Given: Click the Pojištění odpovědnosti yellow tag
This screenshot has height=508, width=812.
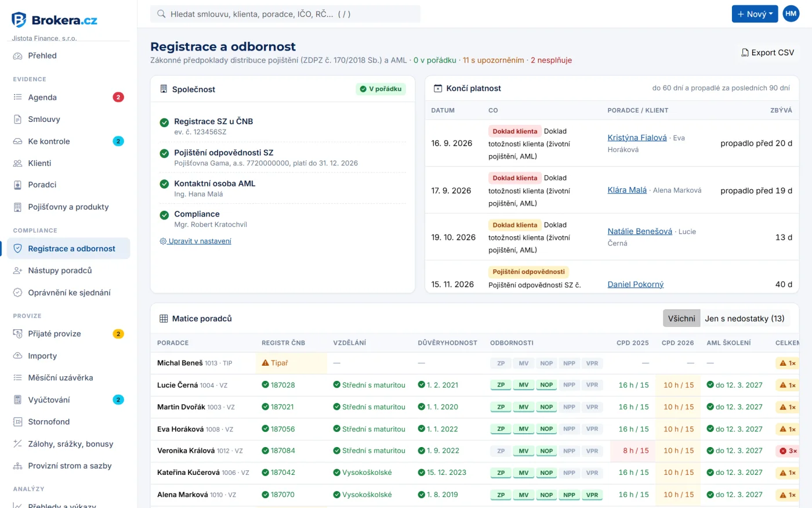Looking at the screenshot, I should click(x=528, y=272).
